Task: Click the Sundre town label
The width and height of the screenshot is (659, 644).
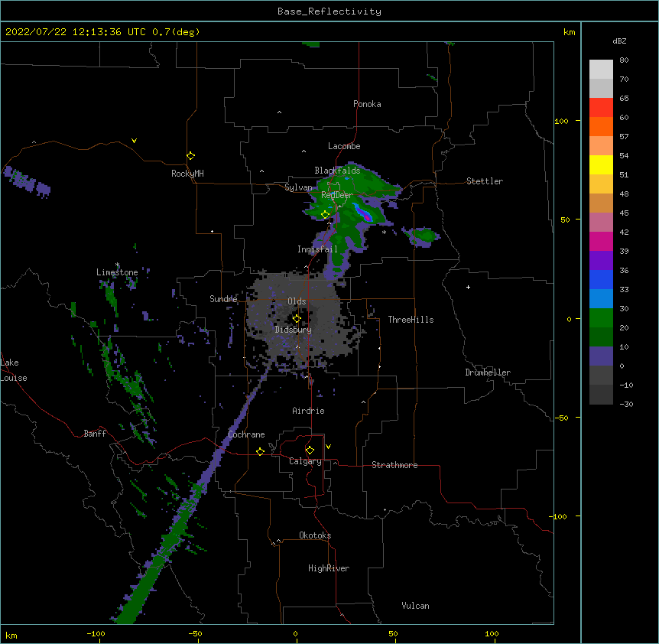Action: click(x=223, y=299)
